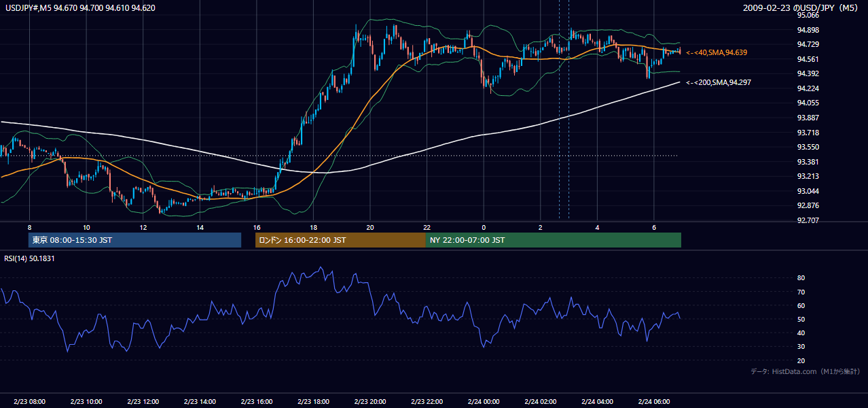Select the orange 40 SMA 94.639 label
868x408 pixels.
[717, 52]
